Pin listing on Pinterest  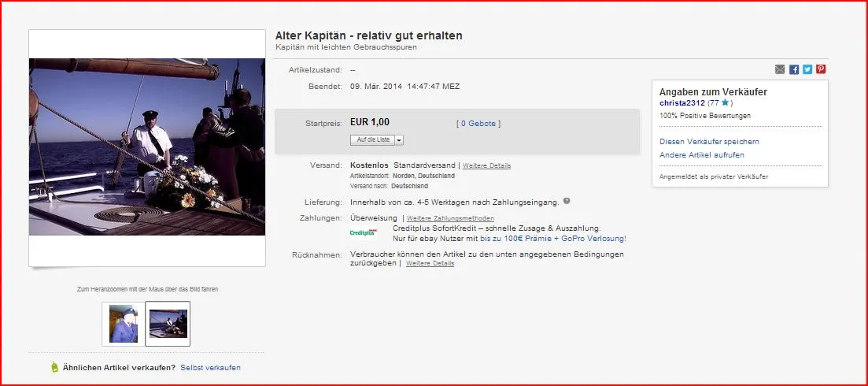pyautogui.click(x=821, y=69)
